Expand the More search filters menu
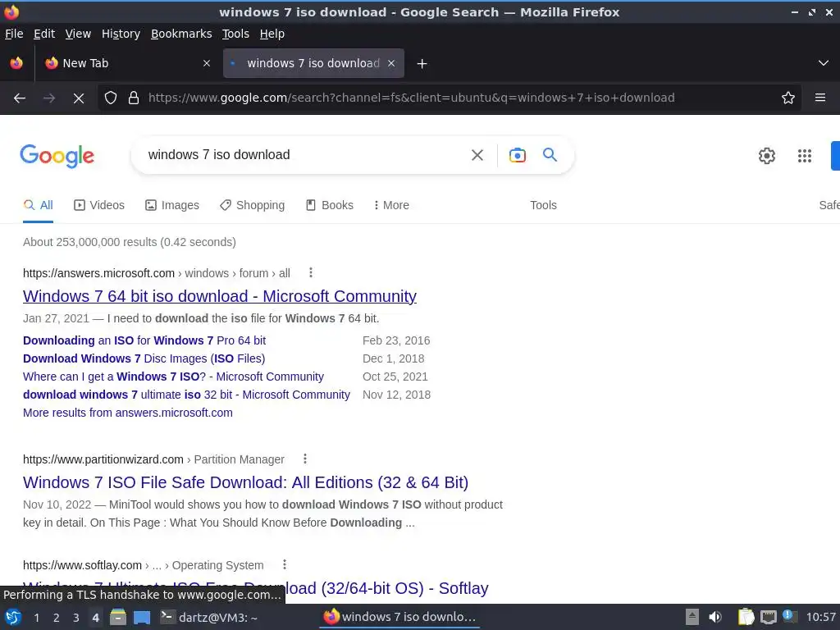840x630 pixels. (x=391, y=205)
